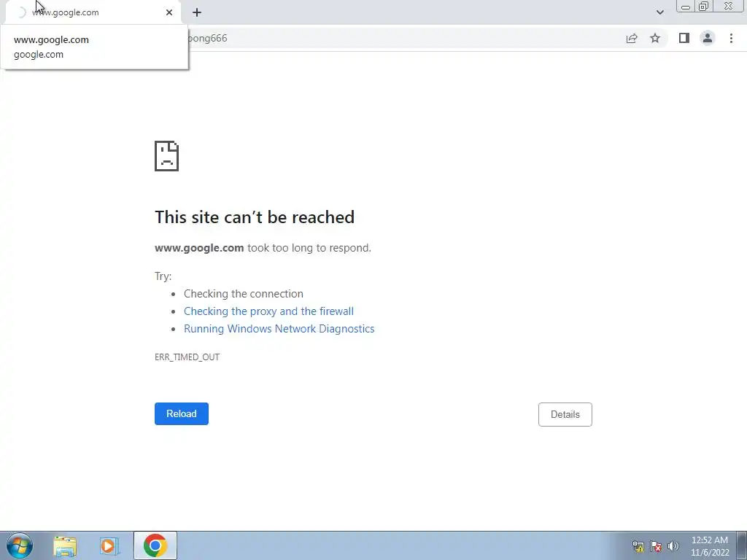Open the volume speaker tray icon

tap(673, 546)
